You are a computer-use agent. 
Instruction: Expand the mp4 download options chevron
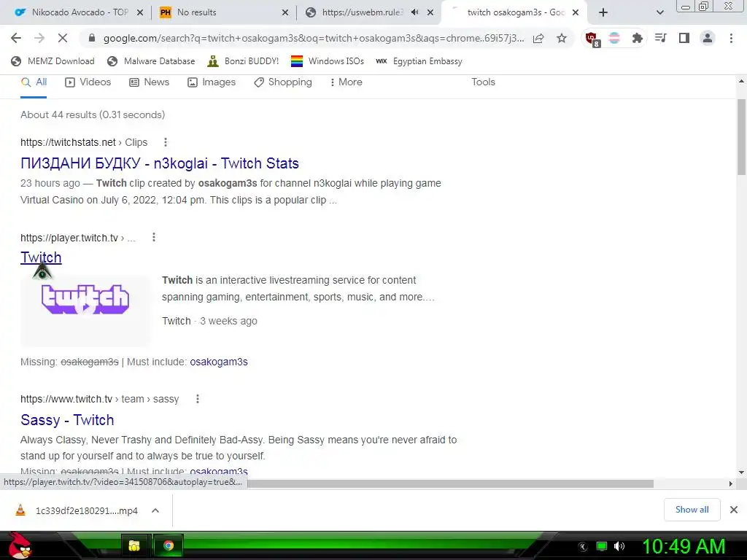(x=155, y=510)
